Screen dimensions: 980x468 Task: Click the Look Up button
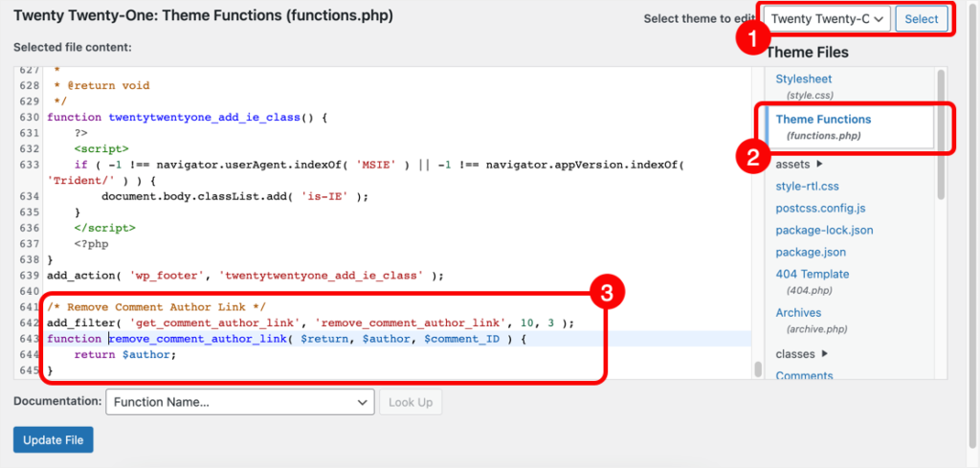(411, 402)
